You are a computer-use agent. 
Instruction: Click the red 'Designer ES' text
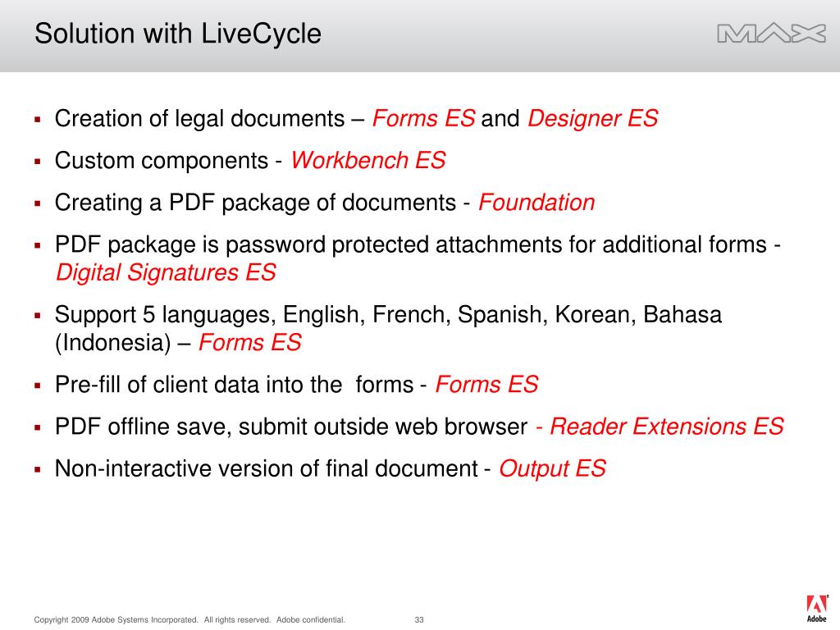592,118
